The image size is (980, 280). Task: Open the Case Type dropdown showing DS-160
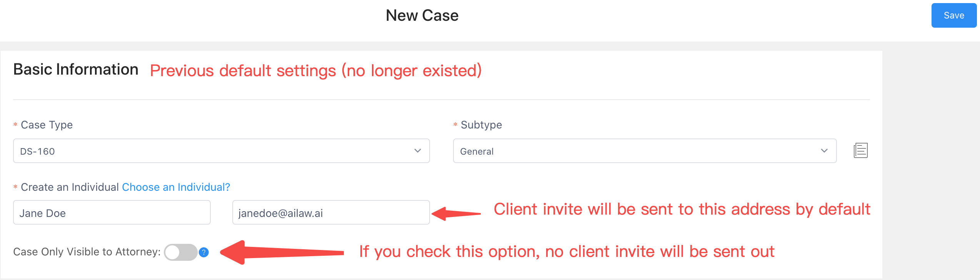pyautogui.click(x=222, y=151)
